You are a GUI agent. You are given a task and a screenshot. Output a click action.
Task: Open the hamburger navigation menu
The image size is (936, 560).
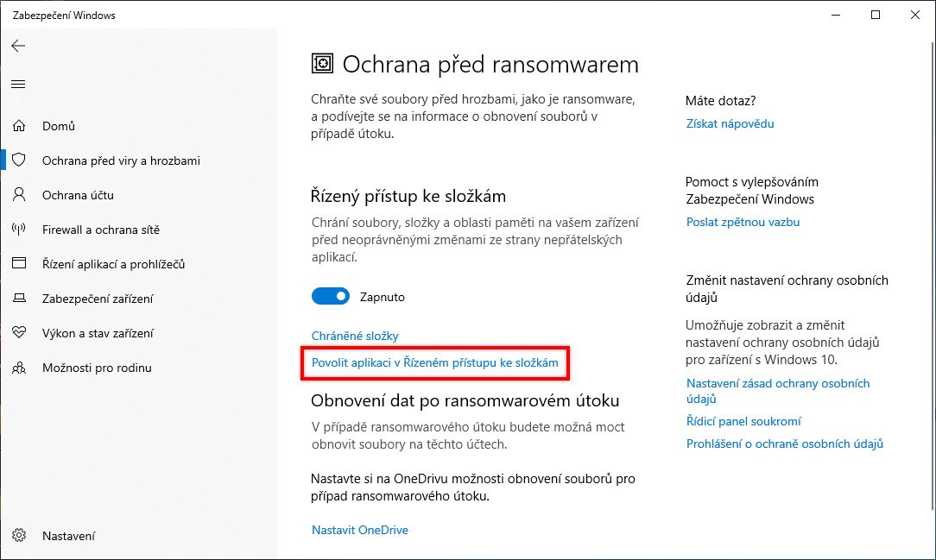click(x=18, y=84)
